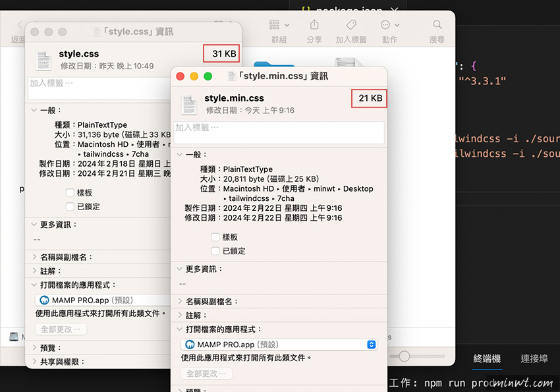
Task: Click the style.min.css file name text
Action: click(x=235, y=98)
